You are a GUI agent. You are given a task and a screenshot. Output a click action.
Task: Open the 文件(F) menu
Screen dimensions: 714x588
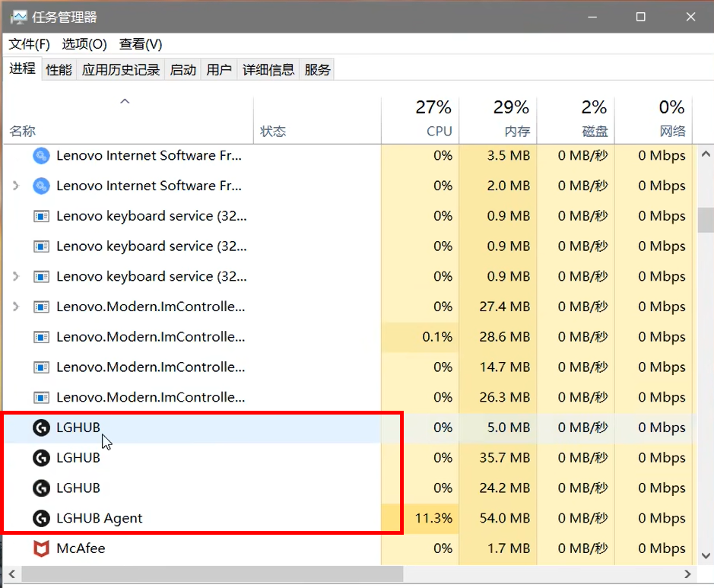click(x=29, y=44)
